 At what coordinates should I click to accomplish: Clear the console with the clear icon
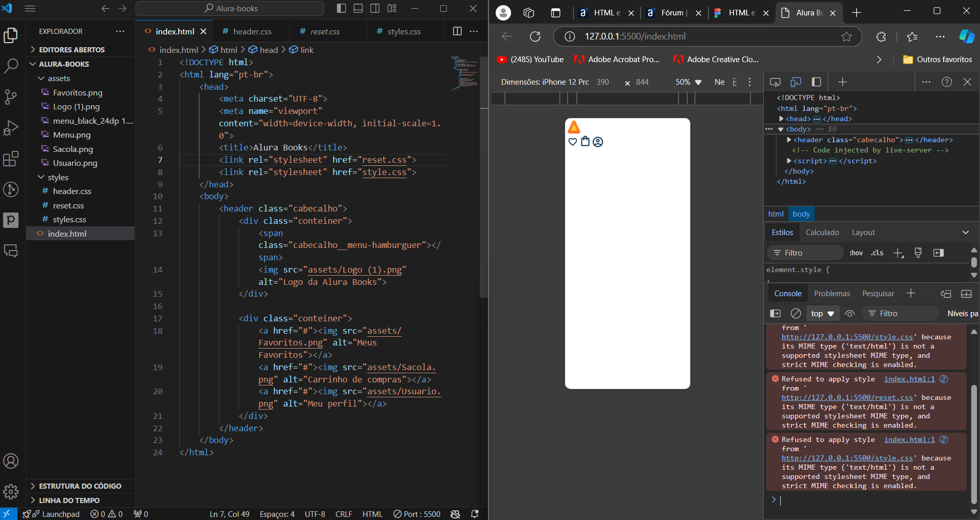[x=796, y=313]
